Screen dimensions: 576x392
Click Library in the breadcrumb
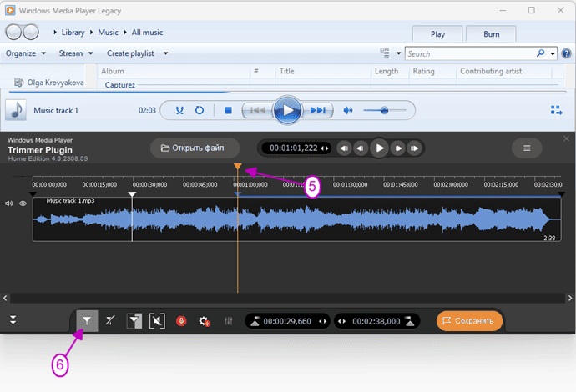(73, 33)
